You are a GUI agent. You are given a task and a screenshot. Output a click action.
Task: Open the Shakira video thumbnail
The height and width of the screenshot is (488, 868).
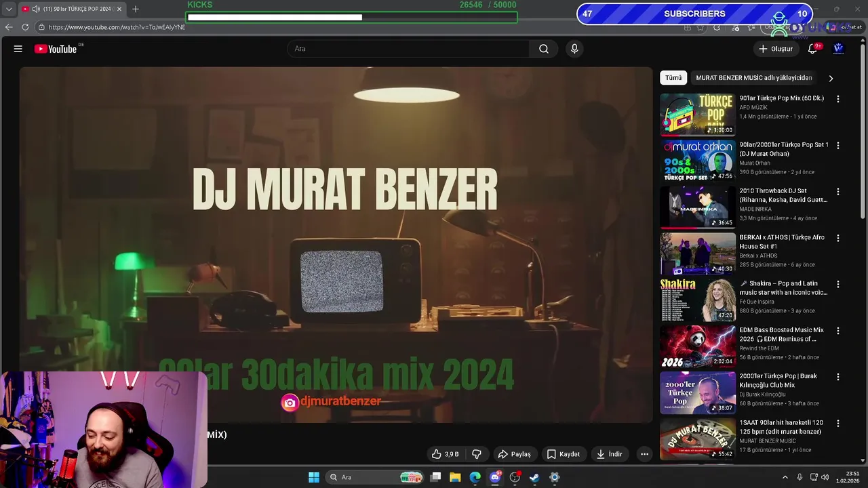pyautogui.click(x=698, y=300)
